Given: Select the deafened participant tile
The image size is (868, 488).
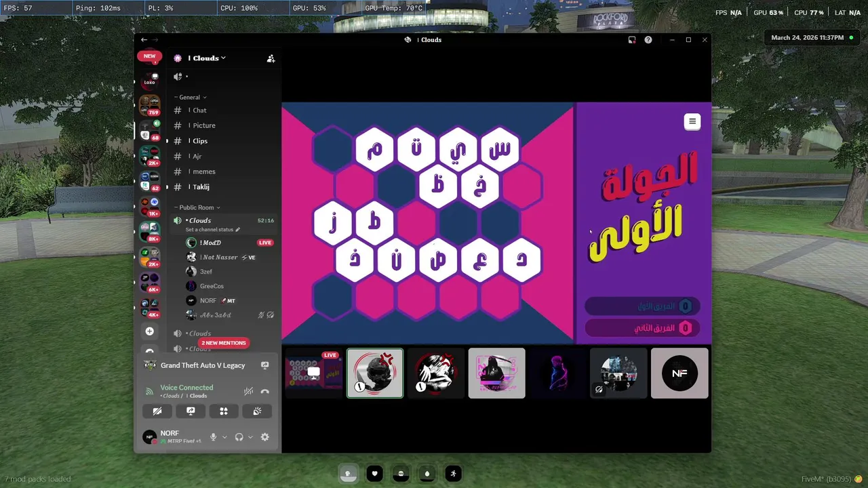Looking at the screenshot, I should 618,373.
